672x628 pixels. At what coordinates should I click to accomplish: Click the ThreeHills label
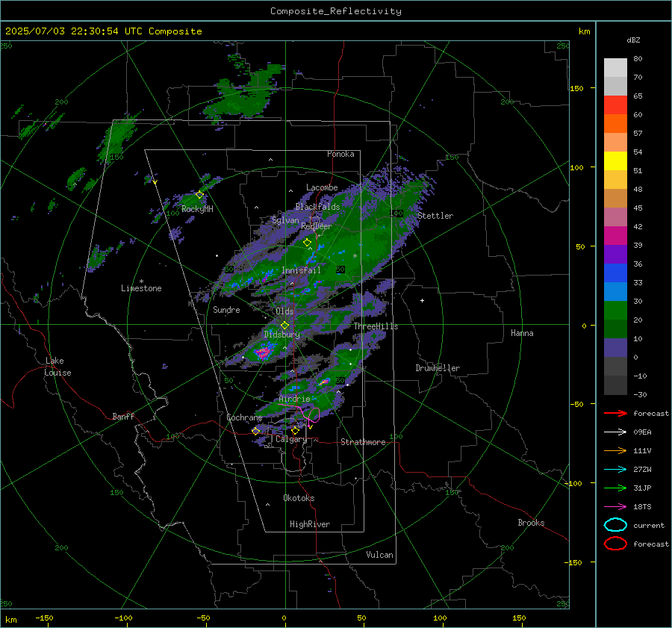[376, 326]
